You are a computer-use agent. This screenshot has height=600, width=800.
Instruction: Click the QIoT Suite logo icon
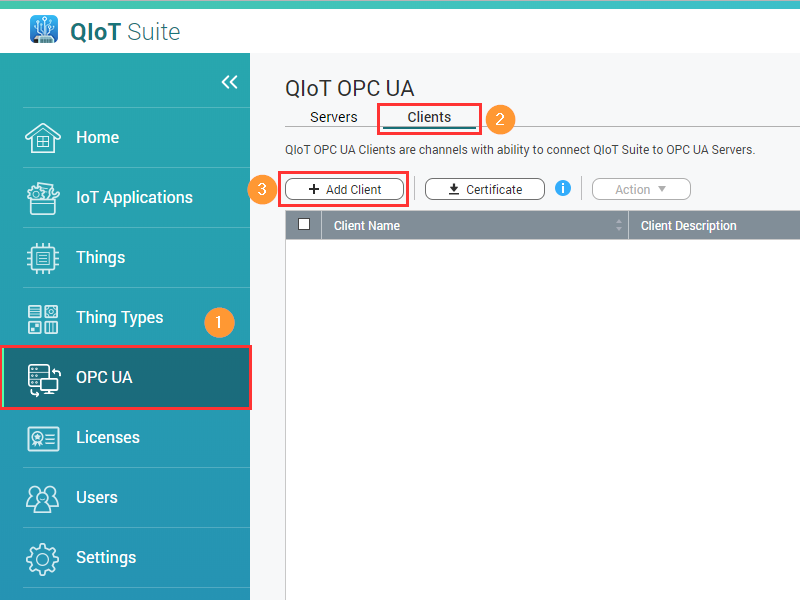tap(44, 29)
